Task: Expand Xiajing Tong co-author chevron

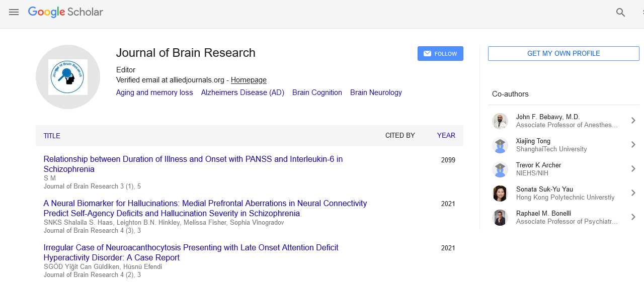Action: [x=633, y=145]
